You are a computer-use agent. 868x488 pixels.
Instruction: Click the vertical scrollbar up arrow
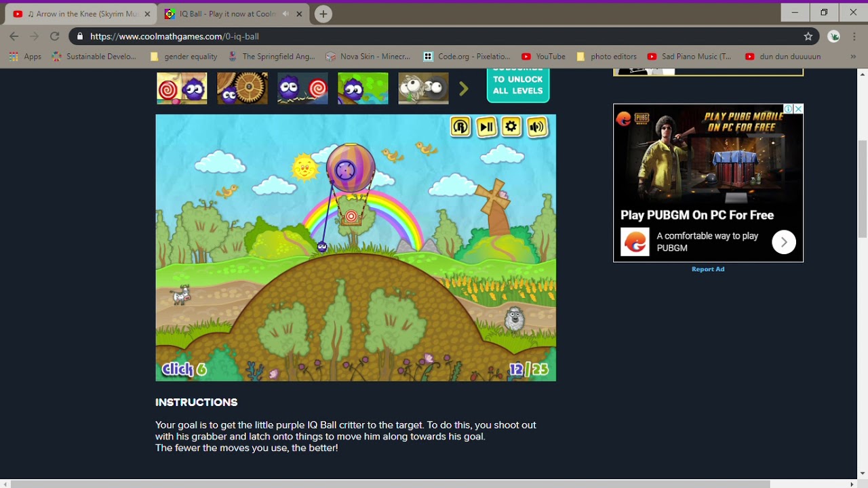(863, 73)
